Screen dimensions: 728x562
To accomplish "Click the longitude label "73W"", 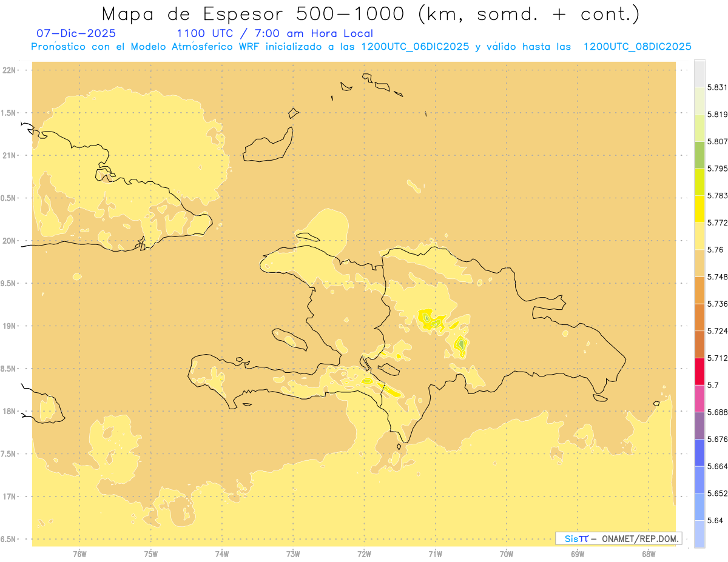I will pyautogui.click(x=293, y=554).
